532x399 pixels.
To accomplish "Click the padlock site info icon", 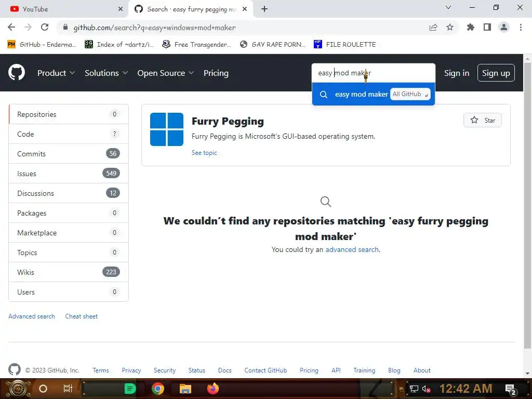I will (x=65, y=27).
